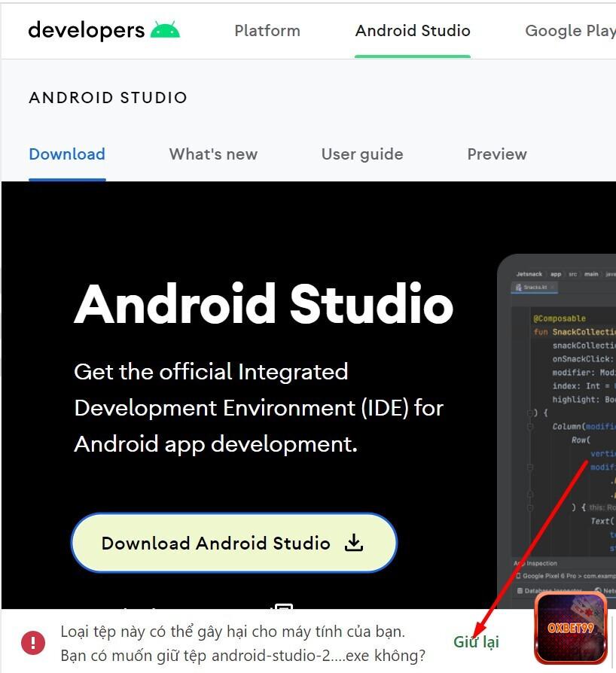Open the User guide tab
Screen dimensions: 616x673
tap(362, 154)
